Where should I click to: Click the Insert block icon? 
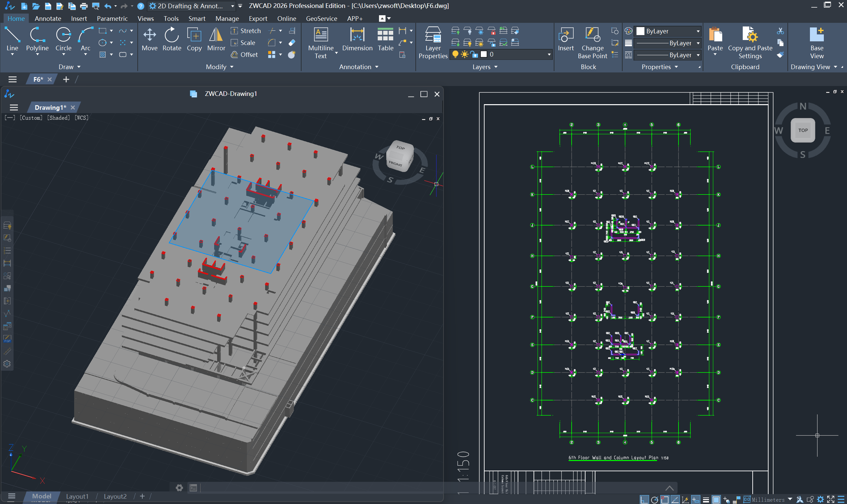[566, 39]
